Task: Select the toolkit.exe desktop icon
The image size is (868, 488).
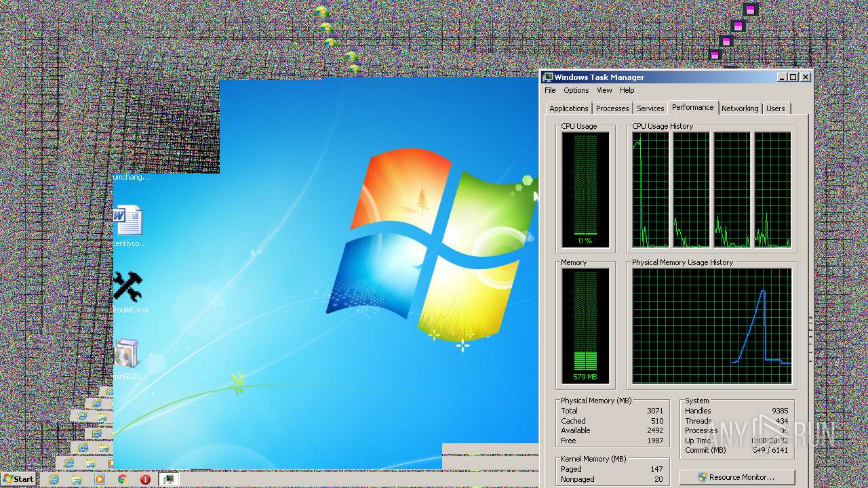Action: click(127, 287)
